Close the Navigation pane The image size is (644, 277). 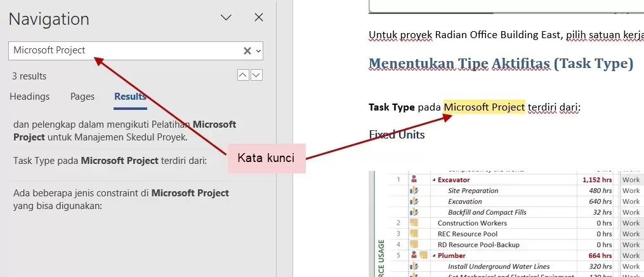(259, 18)
